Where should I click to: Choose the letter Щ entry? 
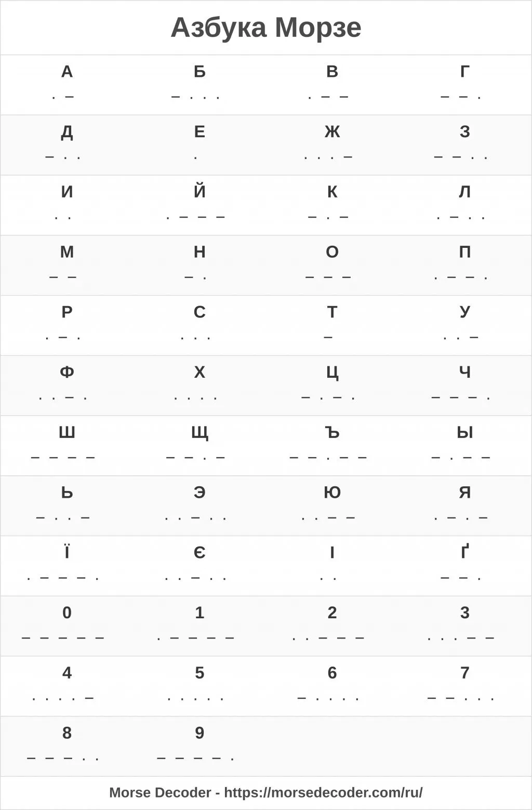(x=199, y=446)
